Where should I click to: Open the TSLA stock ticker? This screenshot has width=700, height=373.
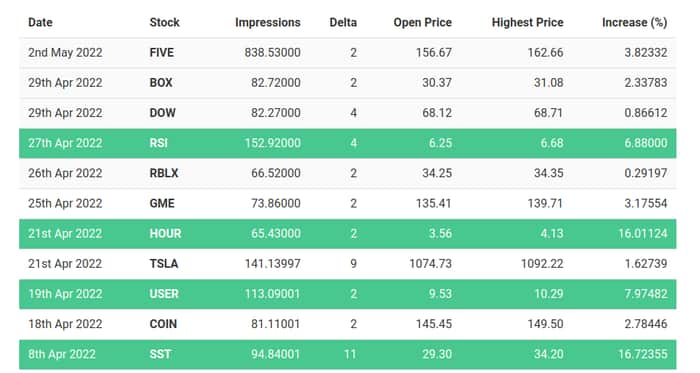pyautogui.click(x=163, y=264)
